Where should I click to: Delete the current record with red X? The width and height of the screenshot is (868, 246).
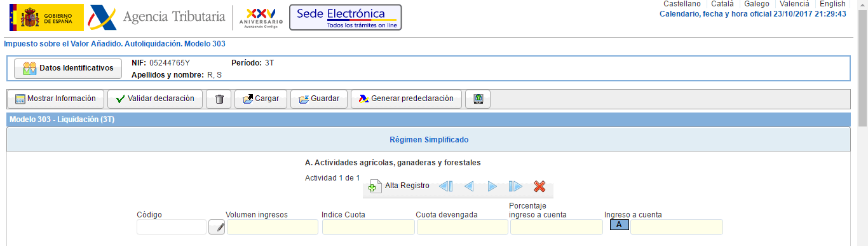point(539,186)
